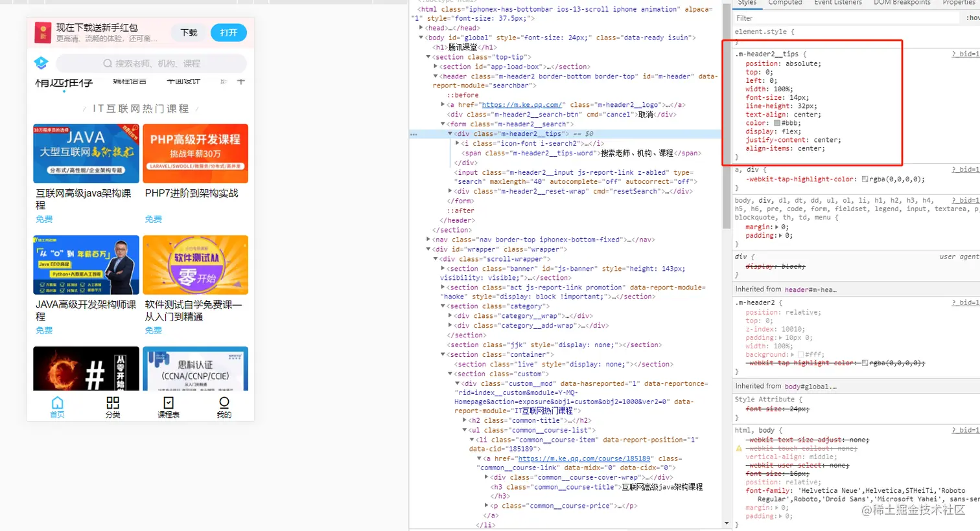This screenshot has width=980, height=531.
Task: Open the 思科认证 CCNA/CCNP/CCIE thumbnail
Action: (196, 368)
